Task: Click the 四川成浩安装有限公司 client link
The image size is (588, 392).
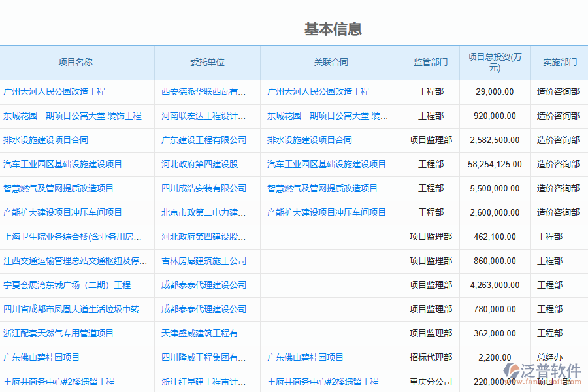Action: coord(204,188)
